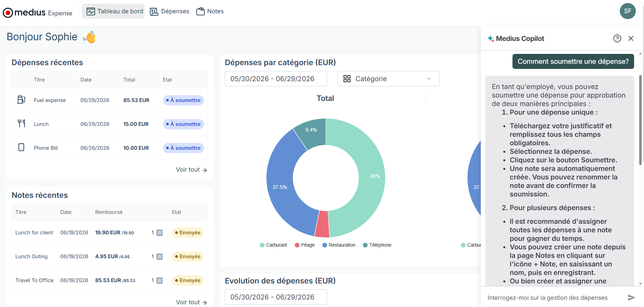Click À soumettre badge for Lunch
This screenshot has height=307, width=644.
tap(183, 124)
